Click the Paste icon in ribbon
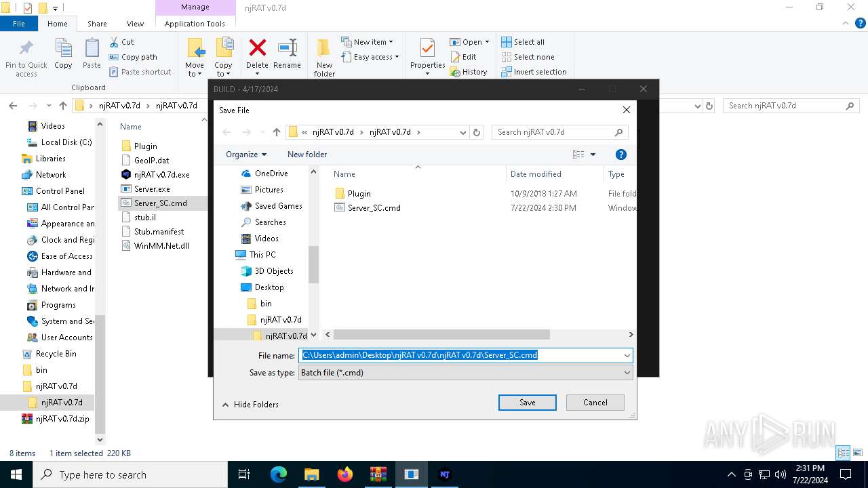The image size is (868, 488). point(92,49)
